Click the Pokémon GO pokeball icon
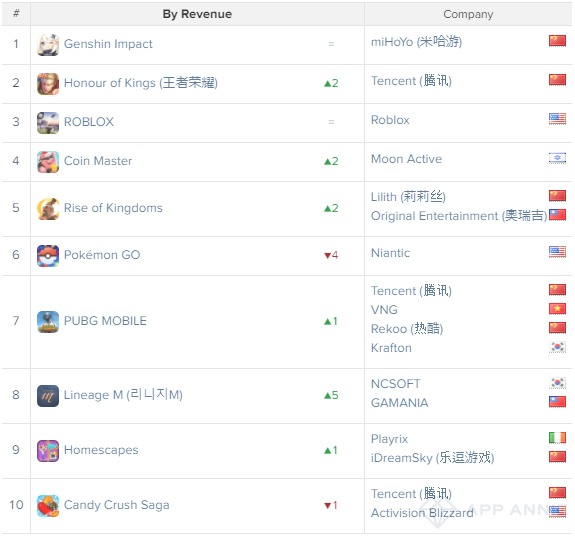Image resolution: width=575 pixels, height=538 pixels. pyautogui.click(x=48, y=256)
